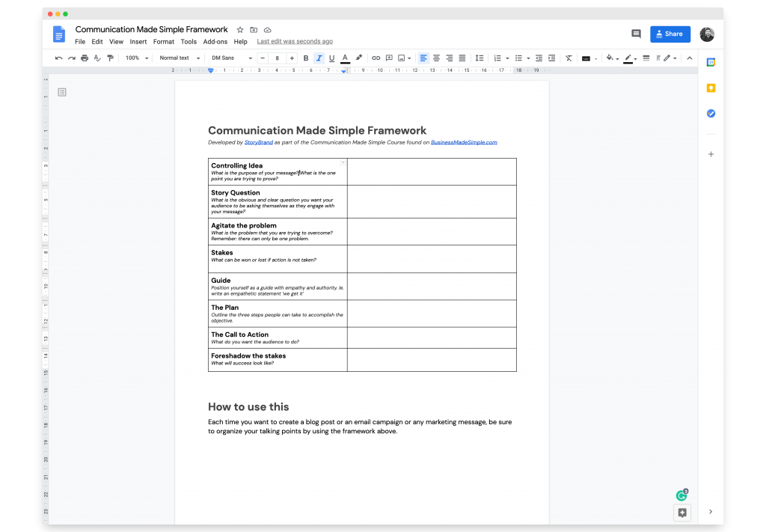Viewport: 766px width, 532px height.
Task: Follow the BusinessMadeSimple.com hyperlink
Action: (464, 142)
